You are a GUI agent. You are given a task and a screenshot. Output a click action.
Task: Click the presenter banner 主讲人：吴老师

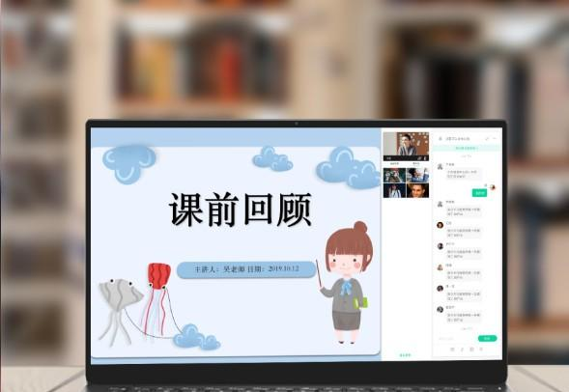[x=246, y=269]
